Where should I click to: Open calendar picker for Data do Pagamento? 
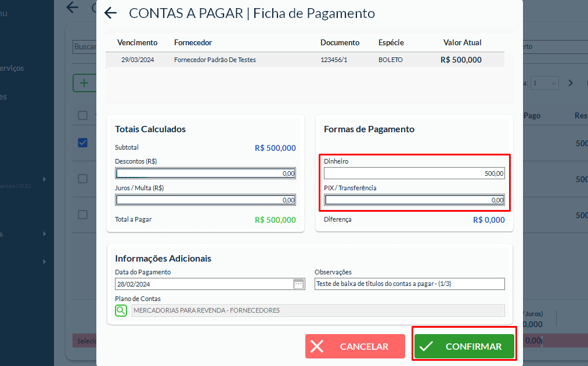[x=298, y=284]
